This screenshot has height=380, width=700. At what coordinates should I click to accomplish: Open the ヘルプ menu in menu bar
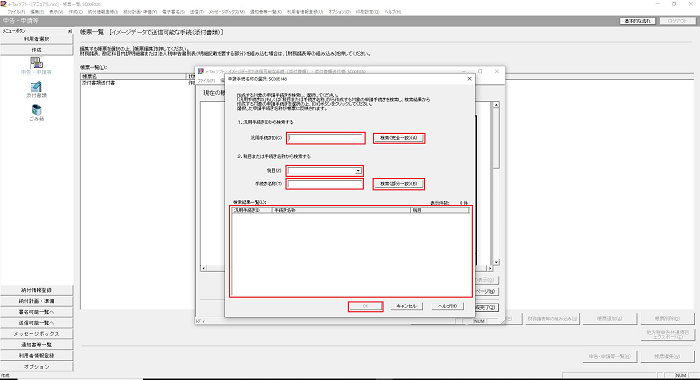(393, 12)
